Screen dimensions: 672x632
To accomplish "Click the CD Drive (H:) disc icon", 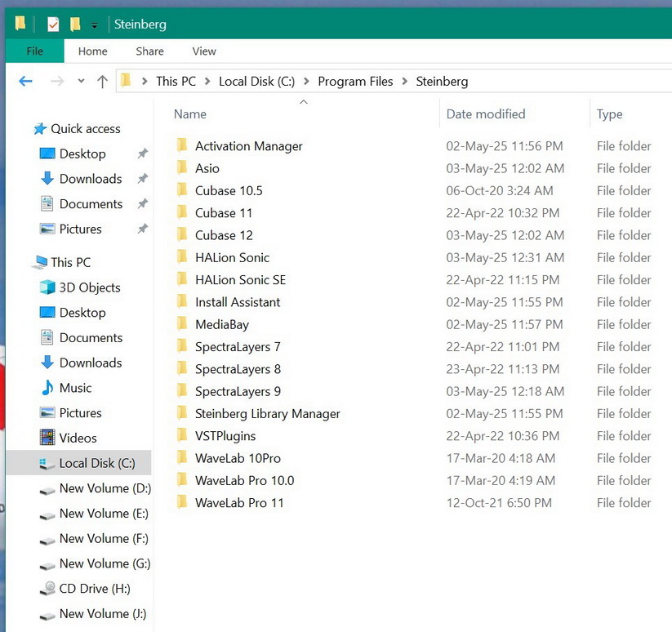I will coord(47,588).
